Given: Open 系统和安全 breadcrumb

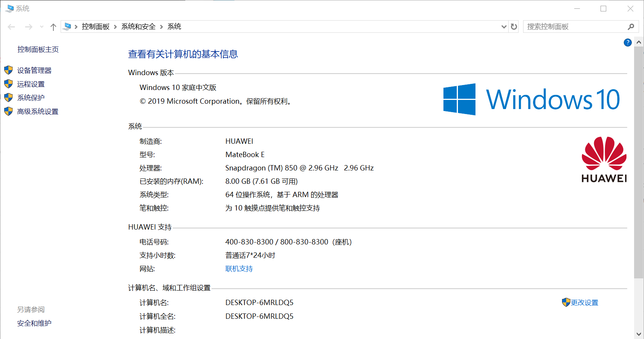Looking at the screenshot, I should coord(138,26).
